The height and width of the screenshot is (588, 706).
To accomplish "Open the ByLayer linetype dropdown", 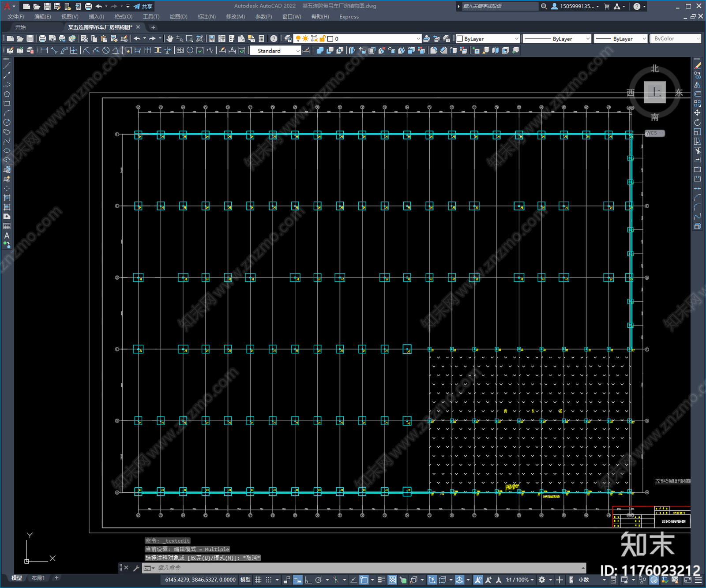I will pos(557,39).
